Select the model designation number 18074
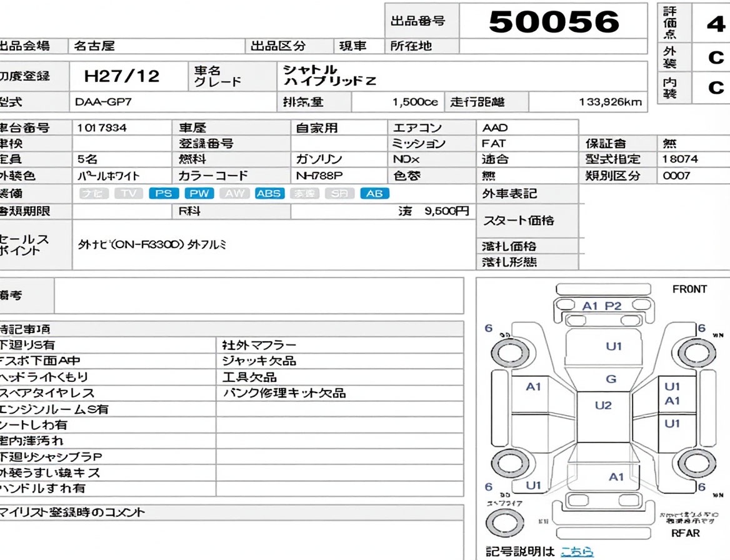The image size is (730, 560). [680, 159]
